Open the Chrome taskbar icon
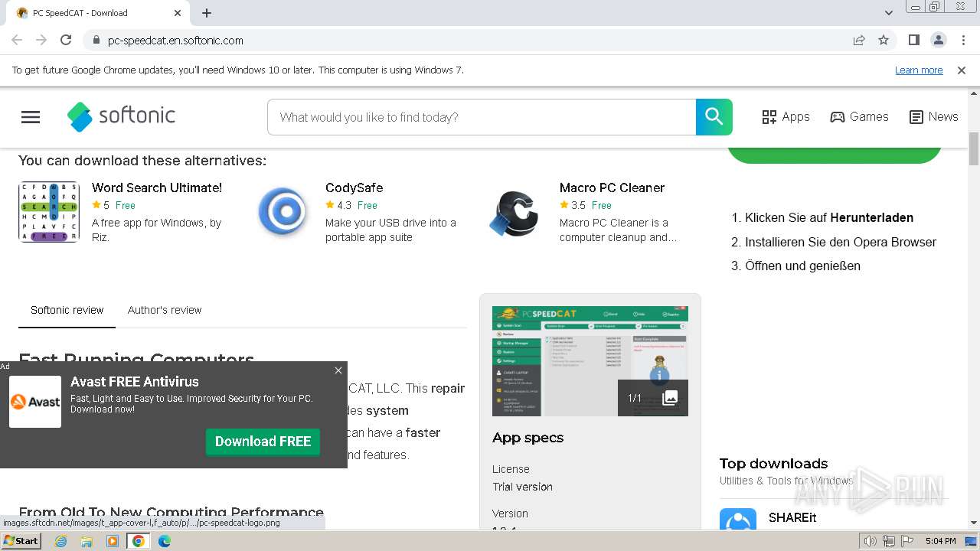The image size is (980, 551). tap(139, 541)
